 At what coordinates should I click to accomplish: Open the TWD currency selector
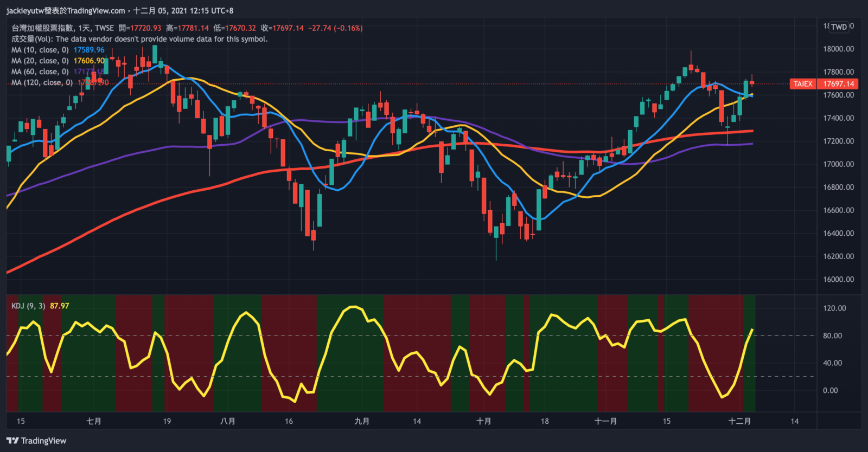839,27
